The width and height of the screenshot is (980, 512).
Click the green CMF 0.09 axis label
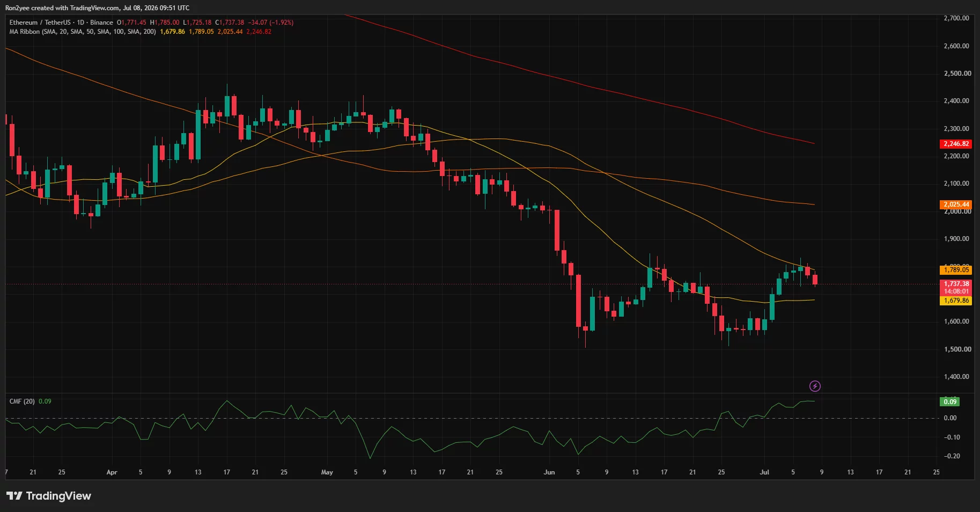[x=950, y=401]
